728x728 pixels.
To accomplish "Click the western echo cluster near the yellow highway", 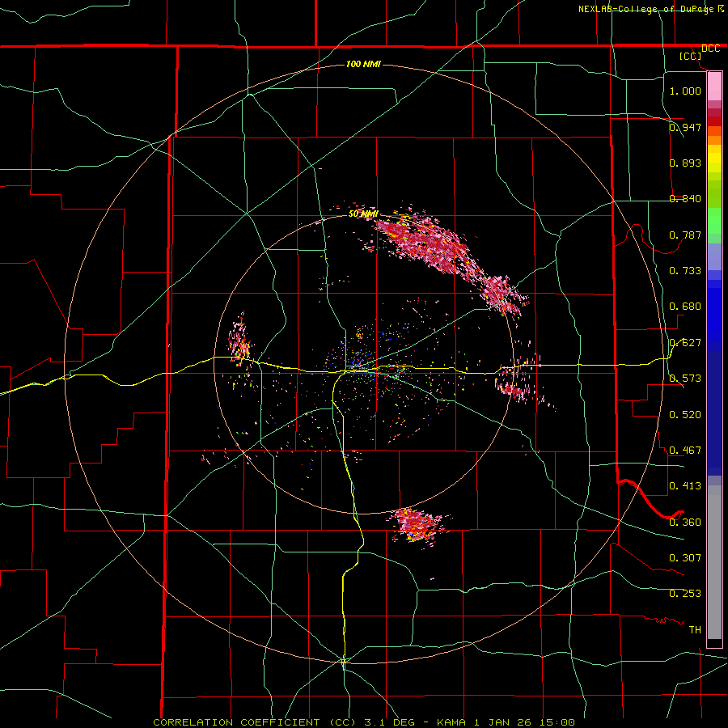I will point(239,341).
